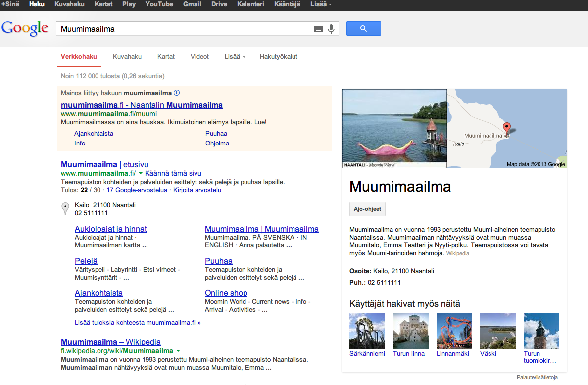The width and height of the screenshot is (588, 385).
Task: Click phone number text '02 5111111' under etusivu
Action: click(91, 213)
